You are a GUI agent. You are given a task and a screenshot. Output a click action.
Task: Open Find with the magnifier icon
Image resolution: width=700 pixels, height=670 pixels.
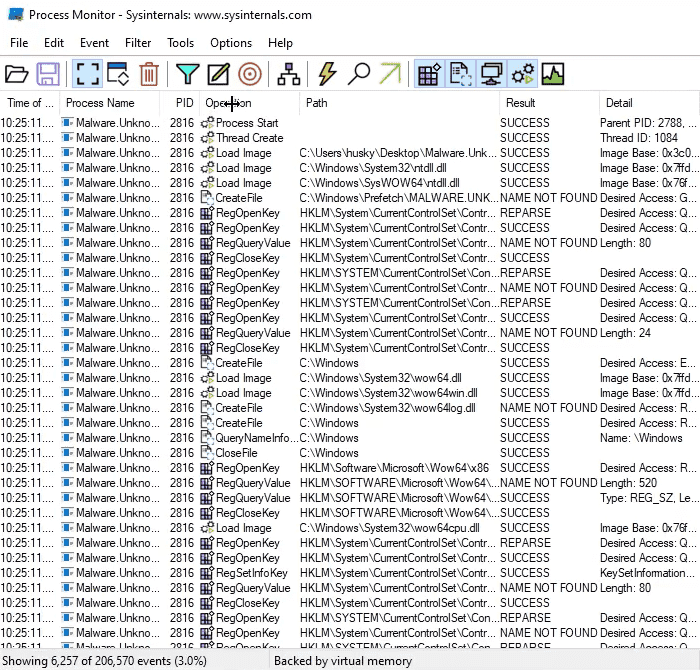click(359, 74)
